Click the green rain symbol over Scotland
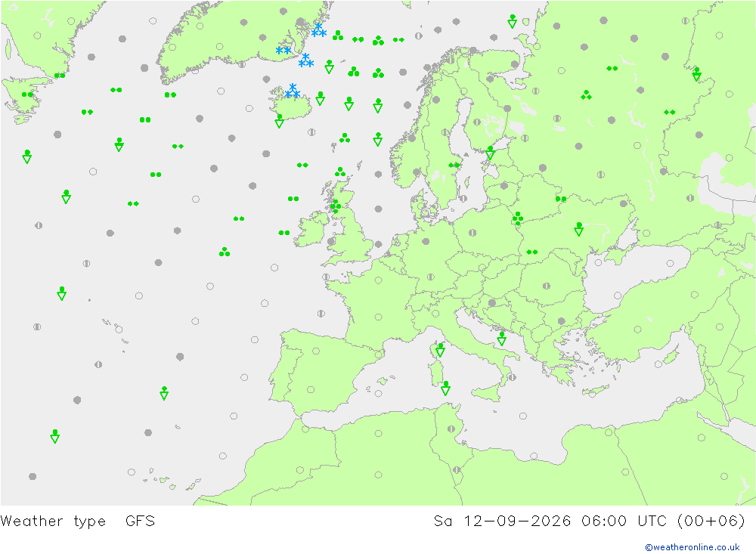The height and width of the screenshot is (554, 756). click(336, 206)
